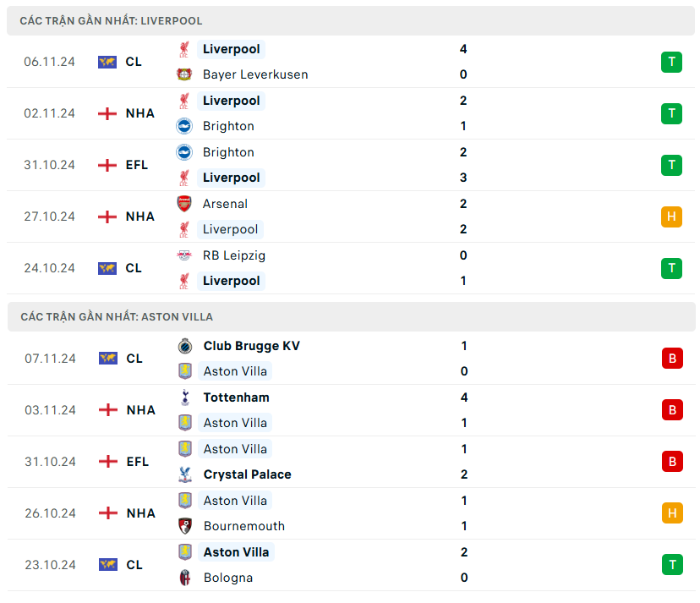The width and height of the screenshot is (700, 603).
Task: Click the Arsenal club crest icon
Action: click(184, 204)
